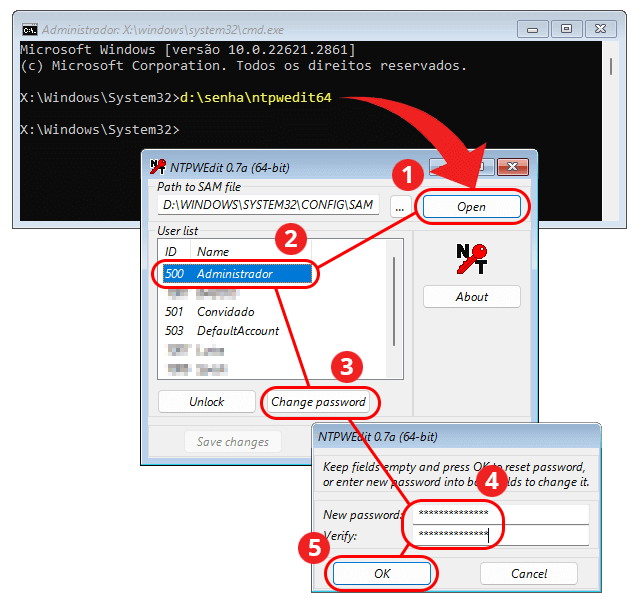644x604 pixels.
Task: Focus the Path to SAM file field
Action: [268, 205]
